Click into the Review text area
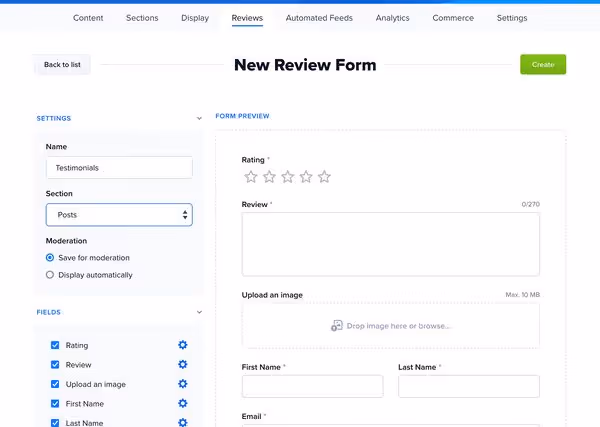 391,244
